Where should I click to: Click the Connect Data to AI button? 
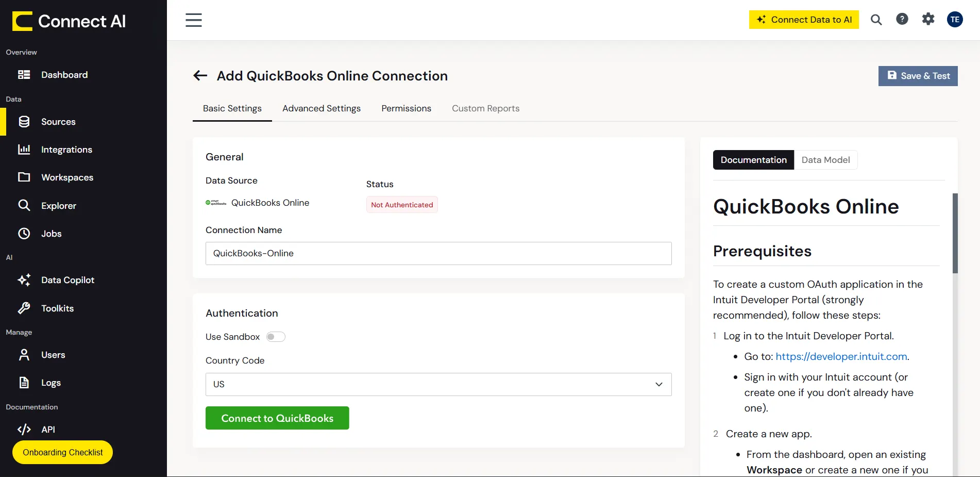[x=804, y=20]
